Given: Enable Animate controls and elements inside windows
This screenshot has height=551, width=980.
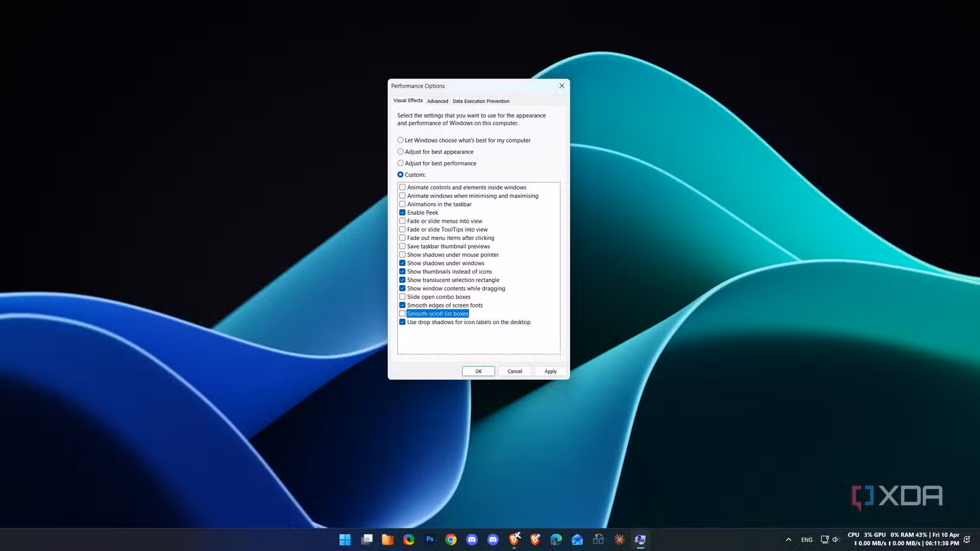Looking at the screenshot, I should pyautogui.click(x=402, y=187).
